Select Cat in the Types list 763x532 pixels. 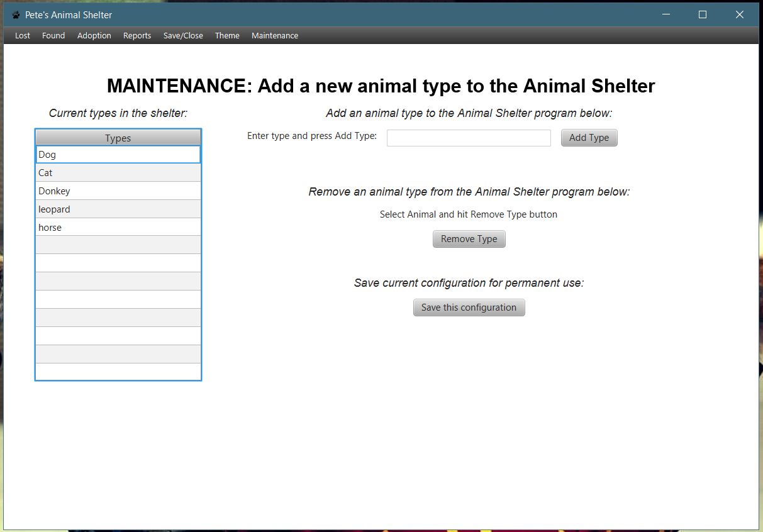click(x=117, y=172)
